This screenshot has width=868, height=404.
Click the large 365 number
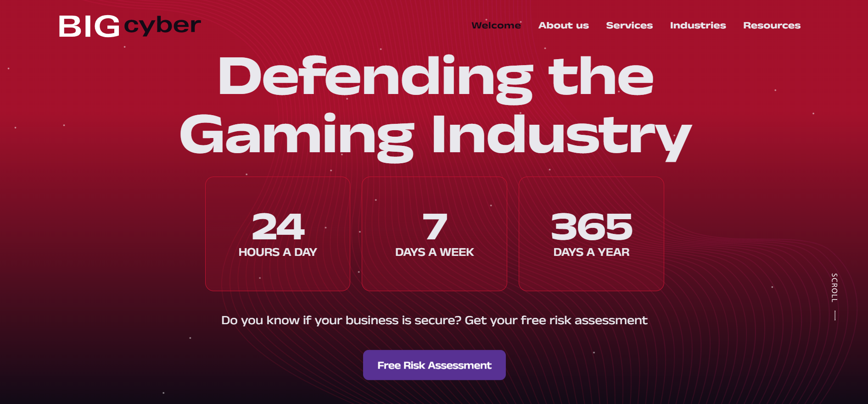[591, 227]
